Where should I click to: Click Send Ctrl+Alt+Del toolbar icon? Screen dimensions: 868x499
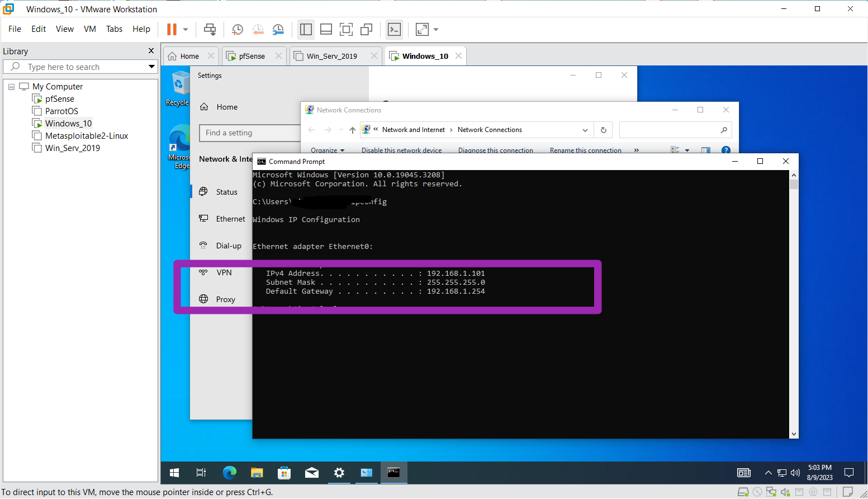point(210,29)
